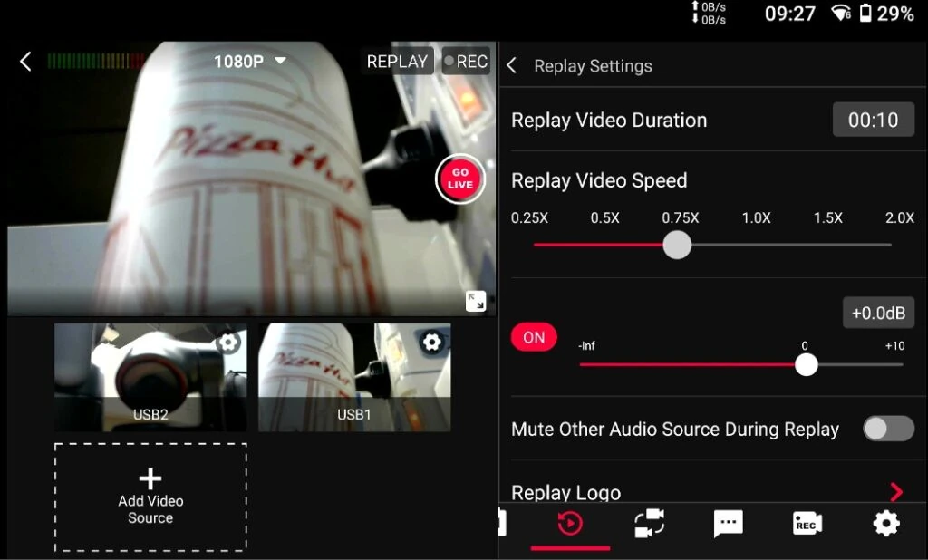
Task: Tap the Replay Logo label
Action: point(565,493)
